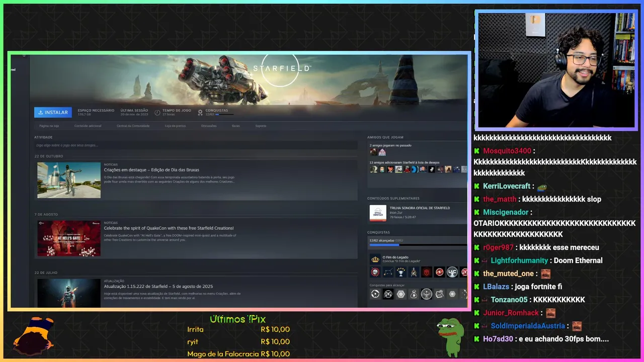Viewport: 644px width, 362px height.
Task: Click the dark avatar of friend who played
Action: pos(373,152)
